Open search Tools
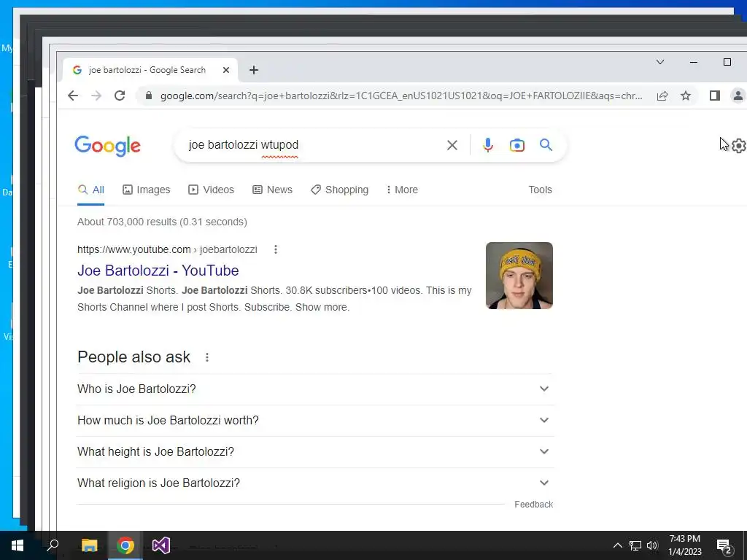 (541, 190)
